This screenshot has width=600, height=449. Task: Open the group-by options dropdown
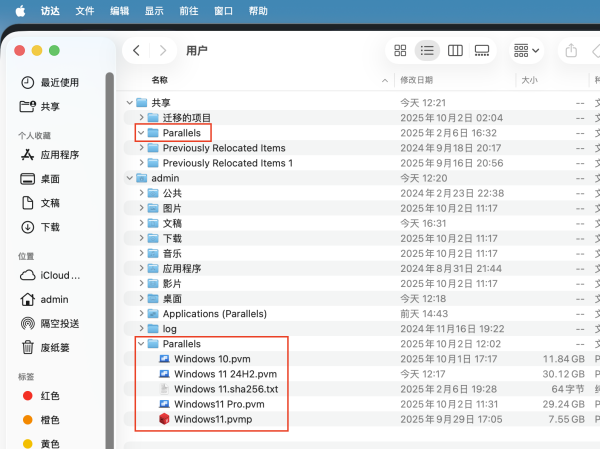point(526,50)
